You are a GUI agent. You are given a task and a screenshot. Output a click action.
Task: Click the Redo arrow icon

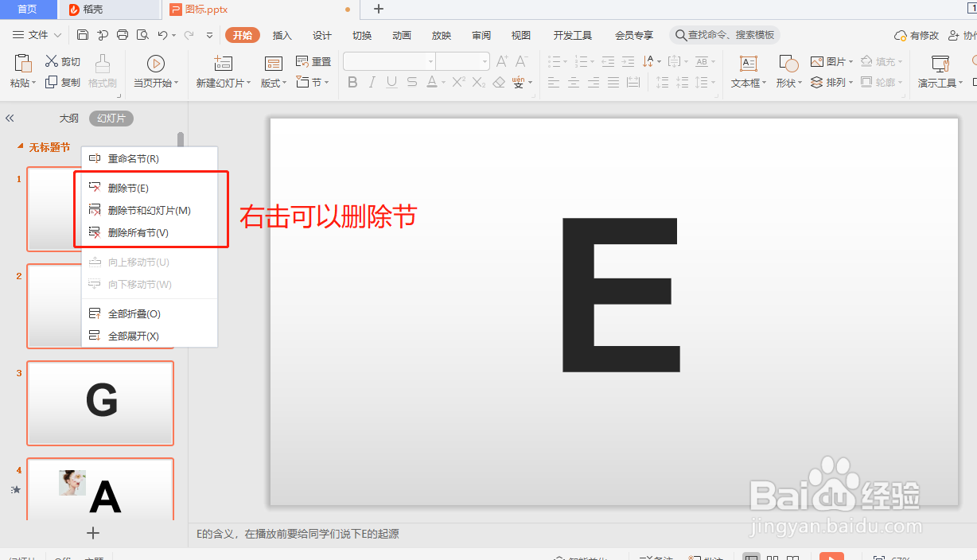coord(189,35)
